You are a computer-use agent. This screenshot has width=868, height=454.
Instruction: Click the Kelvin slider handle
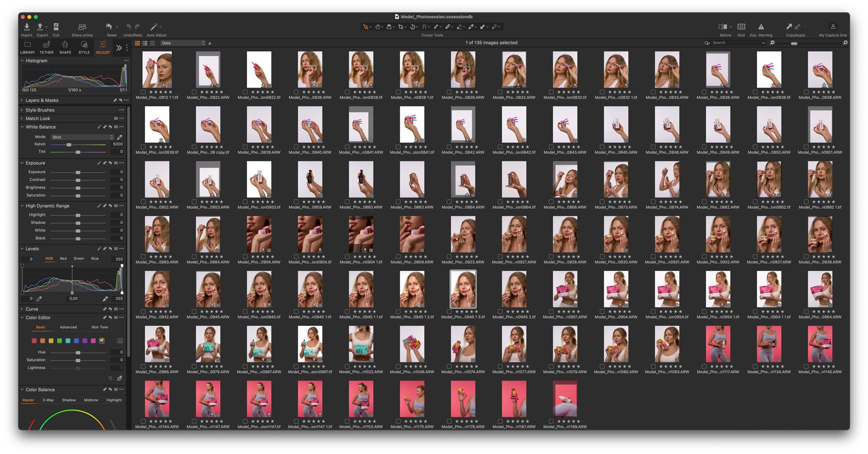69,145
